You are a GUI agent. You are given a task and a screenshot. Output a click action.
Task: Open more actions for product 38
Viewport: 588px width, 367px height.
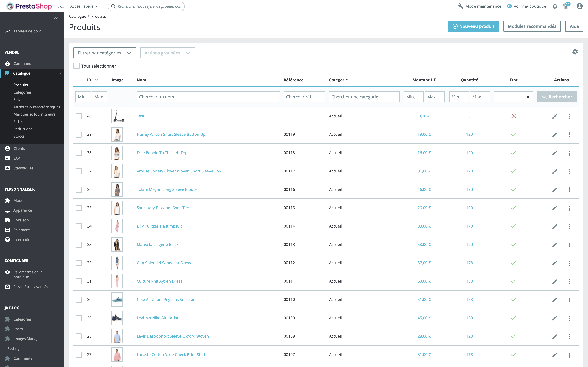(569, 153)
